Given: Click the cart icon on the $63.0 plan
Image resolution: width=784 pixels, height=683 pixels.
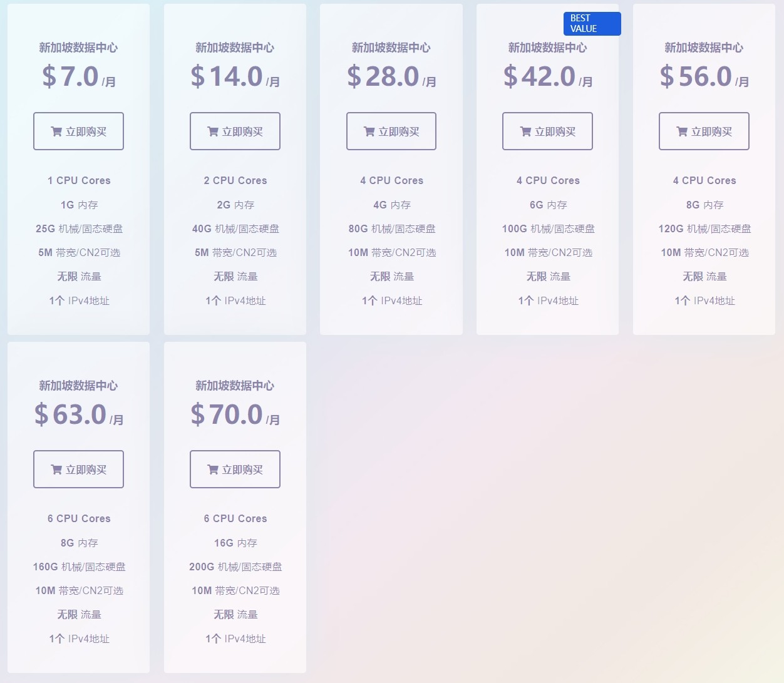Looking at the screenshot, I should [x=56, y=470].
